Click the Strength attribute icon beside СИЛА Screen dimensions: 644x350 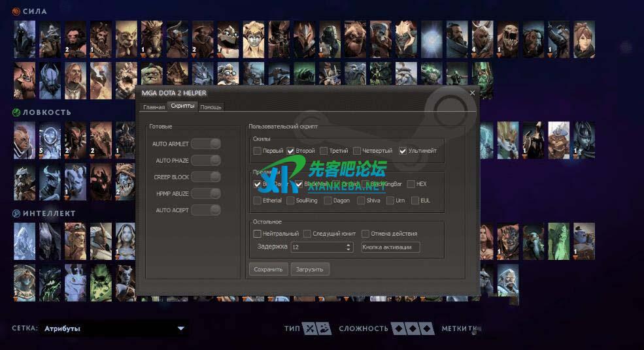(16, 11)
